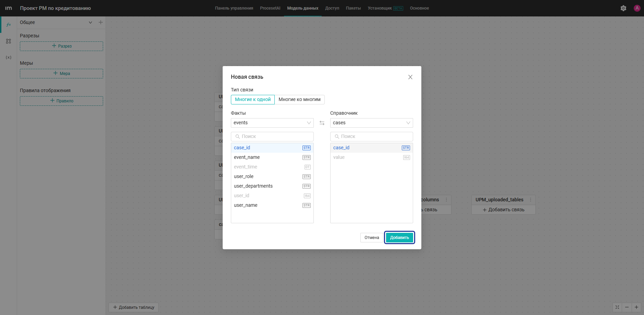
Task: Select Многие к одной relation type
Action: pos(253,100)
